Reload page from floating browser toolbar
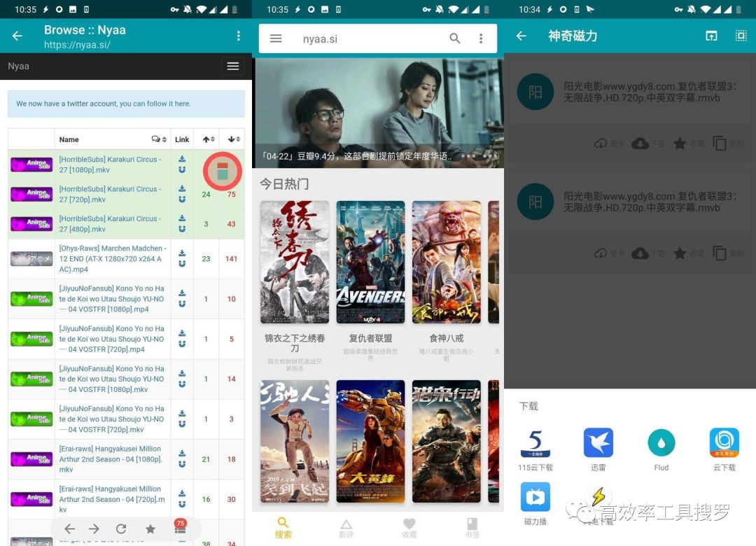Screen dimensions: 756x546 (x=121, y=528)
